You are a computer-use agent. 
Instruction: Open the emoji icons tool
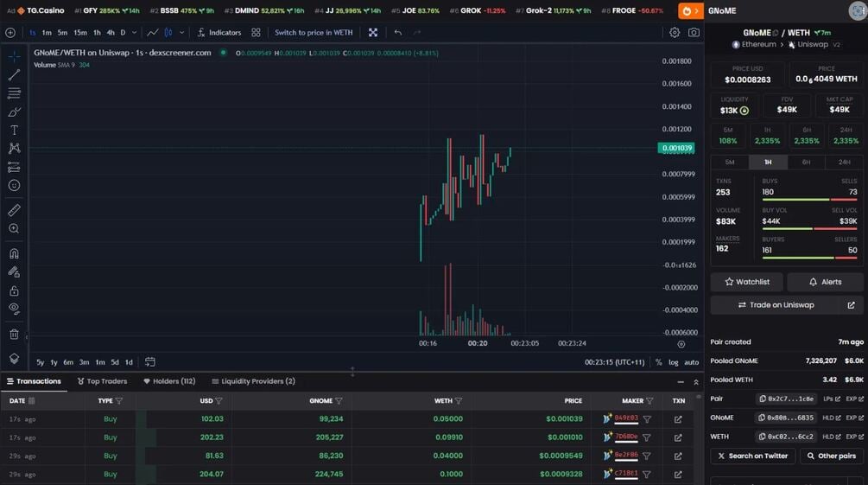pyautogui.click(x=14, y=186)
